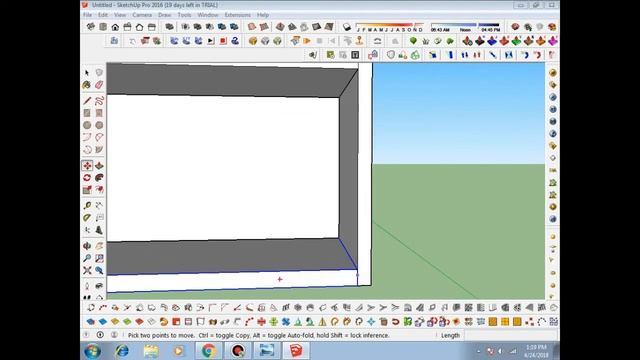
Task: Open the Draw menu
Action: [164, 15]
